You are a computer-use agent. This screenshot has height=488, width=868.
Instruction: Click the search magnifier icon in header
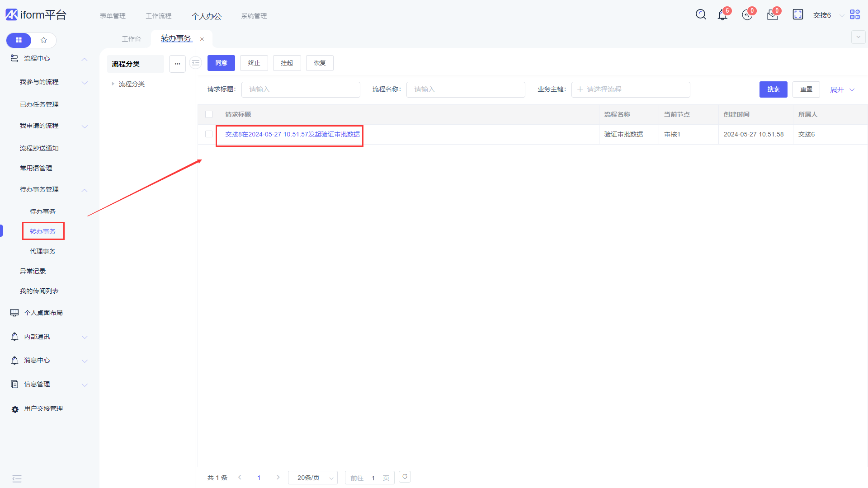click(701, 14)
